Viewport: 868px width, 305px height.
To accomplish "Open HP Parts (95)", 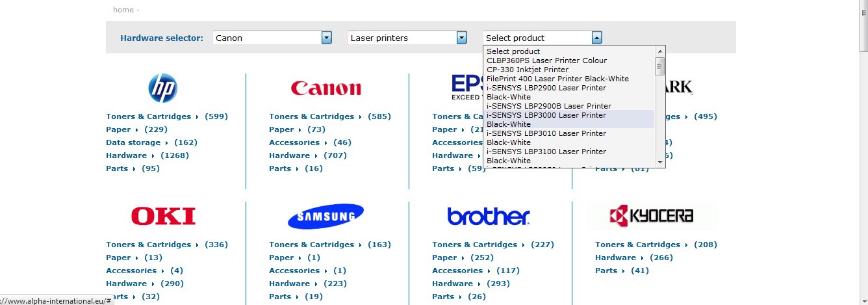I will 133,168.
